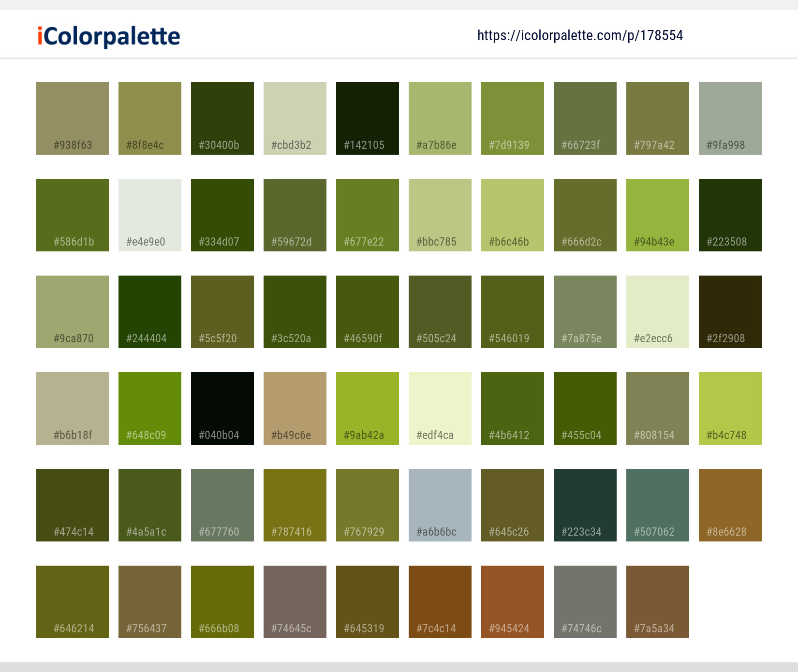Screen dimensions: 798x672
Task: Pick the tan #b49c6e swatch
Action: point(295,409)
